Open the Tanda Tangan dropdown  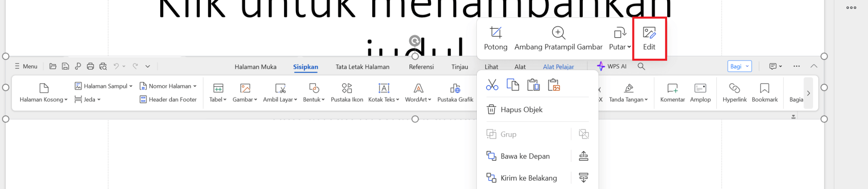(x=629, y=93)
